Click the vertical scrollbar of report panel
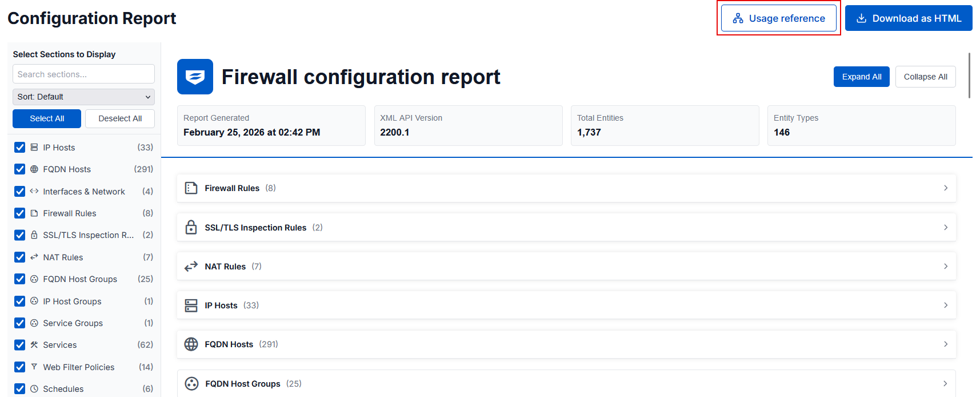This screenshot has height=397, width=980. coord(969,76)
